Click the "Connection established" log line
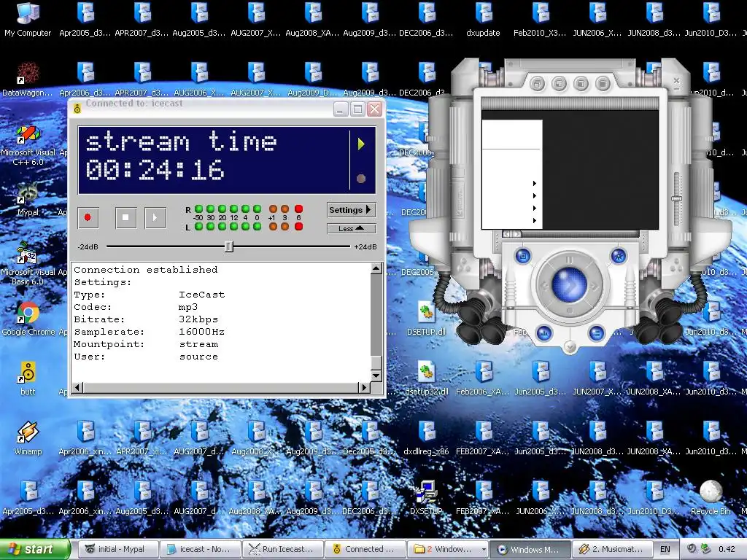The image size is (747, 560). pyautogui.click(x=145, y=270)
